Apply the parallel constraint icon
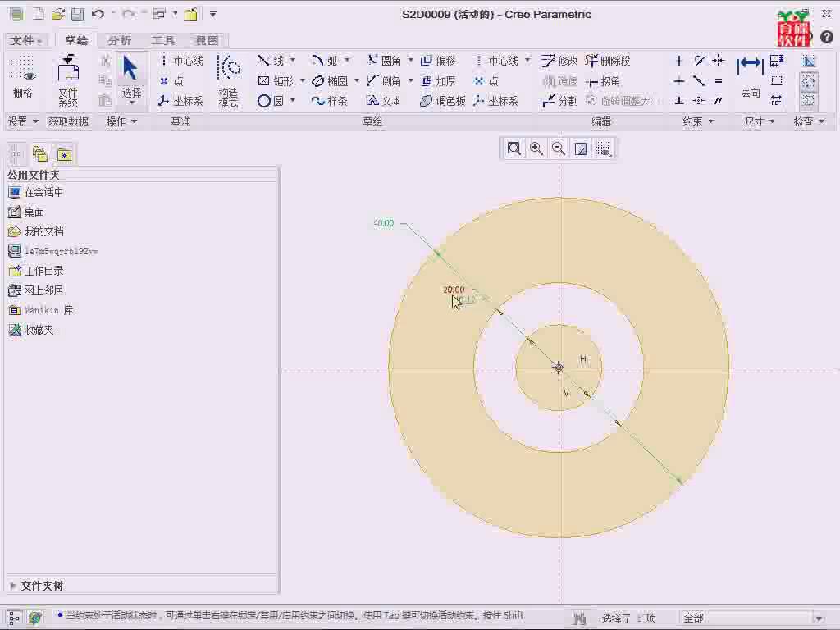The height and width of the screenshot is (630, 840). (x=719, y=101)
